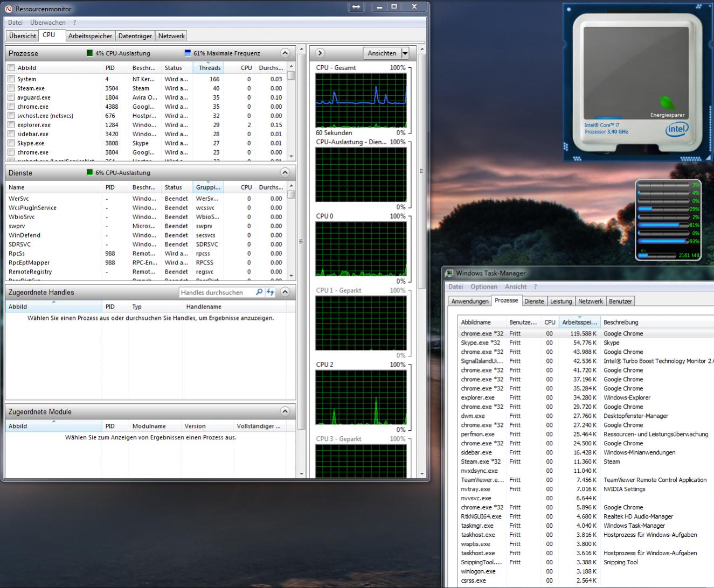Click the blue Maximale Frequenz indicator
This screenshot has height=588, width=714.
point(188,53)
